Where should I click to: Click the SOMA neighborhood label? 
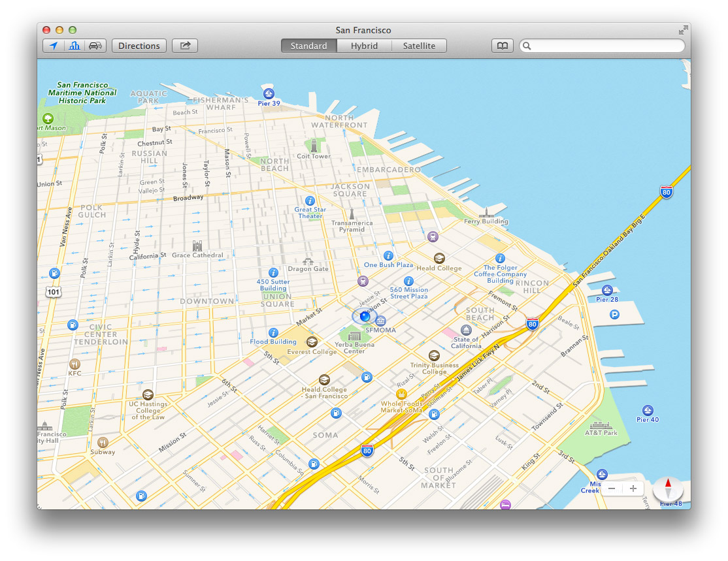tap(325, 435)
